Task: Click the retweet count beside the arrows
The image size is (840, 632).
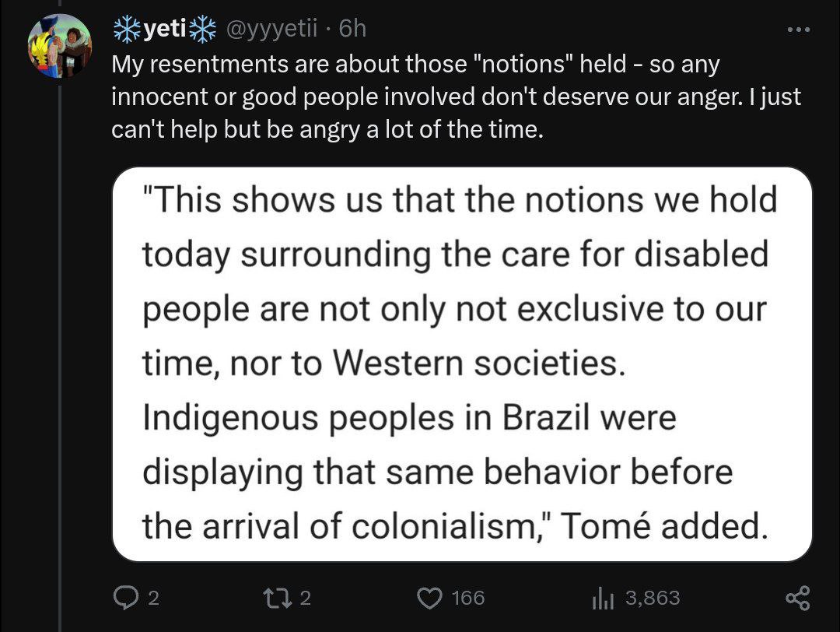Action: coord(305,598)
